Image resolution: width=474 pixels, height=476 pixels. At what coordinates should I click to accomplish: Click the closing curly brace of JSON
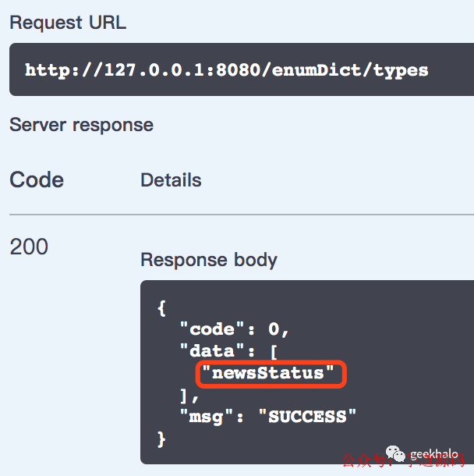[161, 439]
